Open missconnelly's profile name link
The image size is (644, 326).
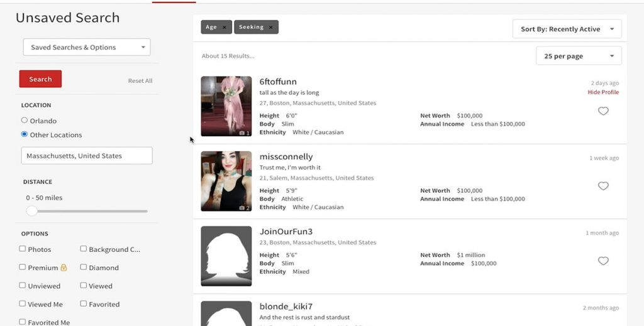click(x=286, y=156)
